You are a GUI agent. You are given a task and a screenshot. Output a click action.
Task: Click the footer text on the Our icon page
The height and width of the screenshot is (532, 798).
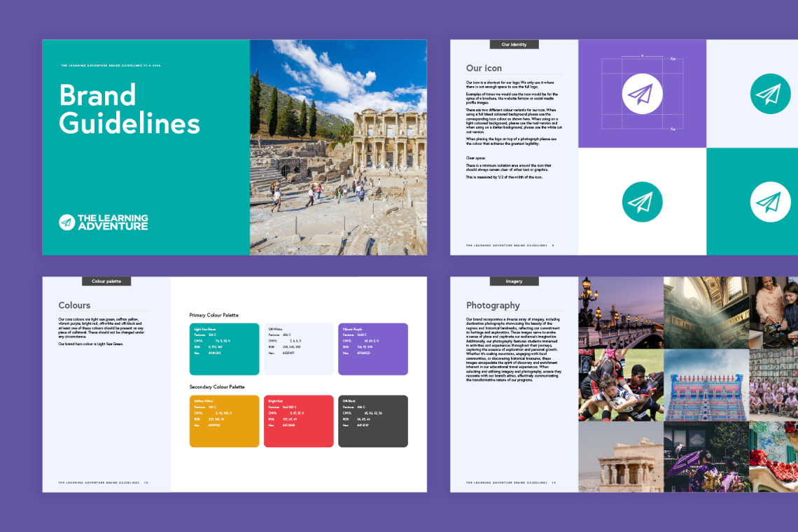[x=510, y=246]
